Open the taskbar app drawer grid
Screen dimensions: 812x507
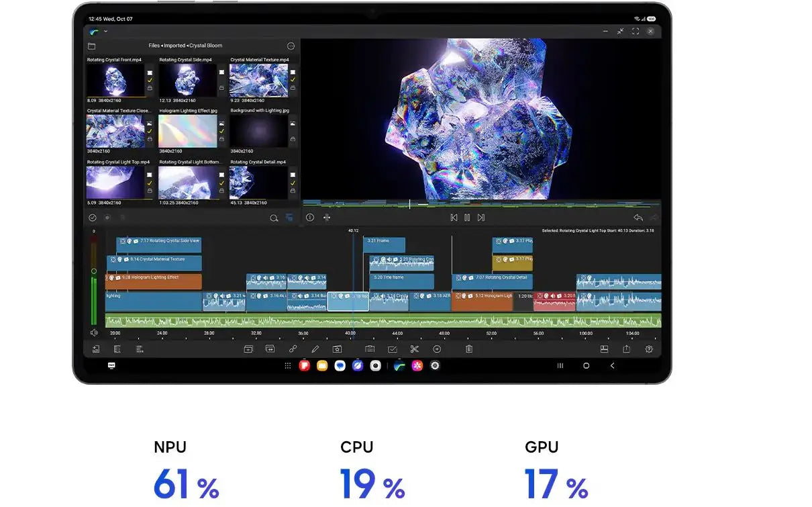288,366
